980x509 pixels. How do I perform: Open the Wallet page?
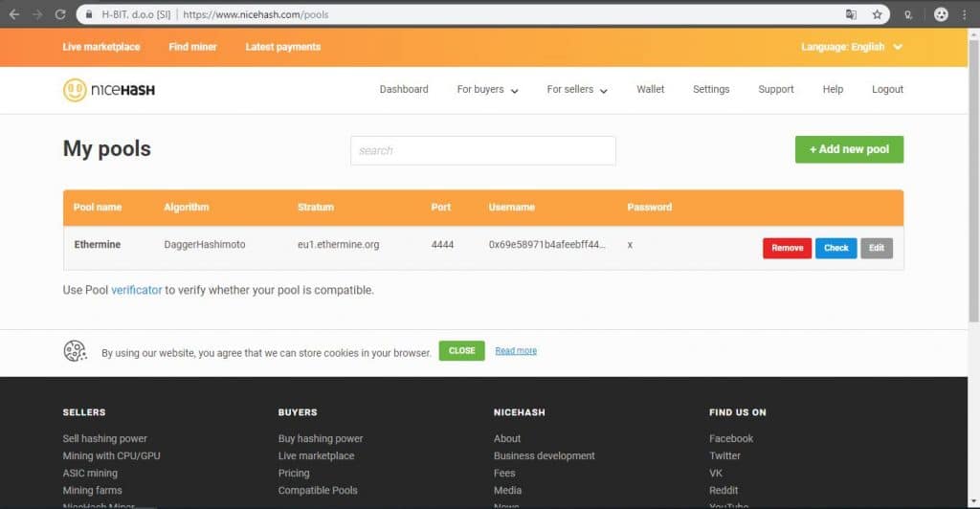650,89
